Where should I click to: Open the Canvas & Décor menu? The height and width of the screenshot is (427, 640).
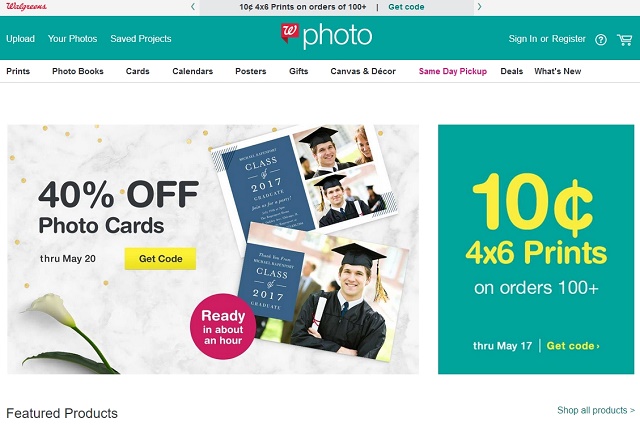click(363, 71)
